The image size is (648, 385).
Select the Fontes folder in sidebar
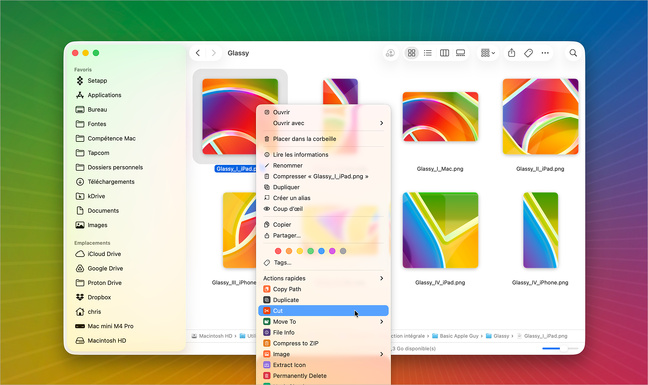tap(97, 124)
